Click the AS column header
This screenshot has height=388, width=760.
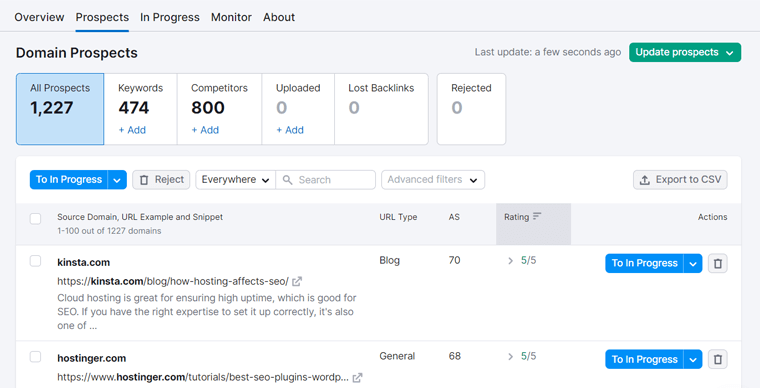point(454,217)
